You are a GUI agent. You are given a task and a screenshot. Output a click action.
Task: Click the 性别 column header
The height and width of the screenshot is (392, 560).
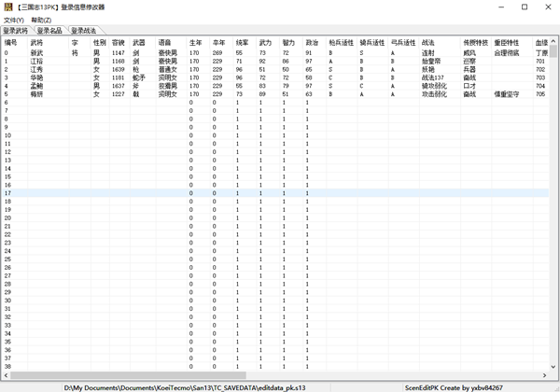click(x=99, y=43)
